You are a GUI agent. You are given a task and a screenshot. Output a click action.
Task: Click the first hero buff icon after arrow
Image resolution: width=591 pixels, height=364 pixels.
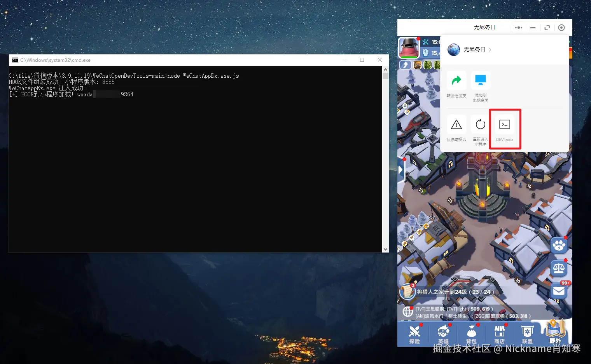point(418,65)
